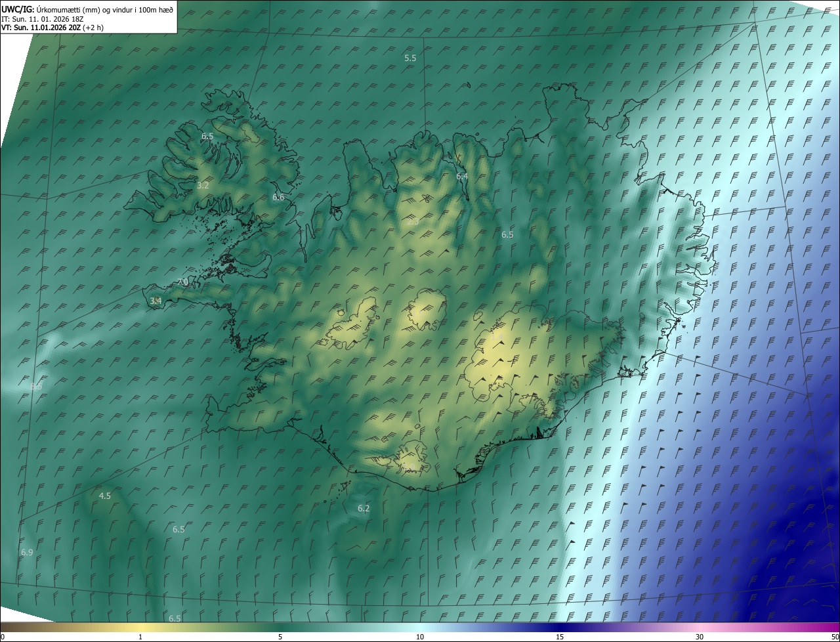This screenshot has width=840, height=642.
Task: Click the 30 tick on the color scale
Action: [x=700, y=637]
